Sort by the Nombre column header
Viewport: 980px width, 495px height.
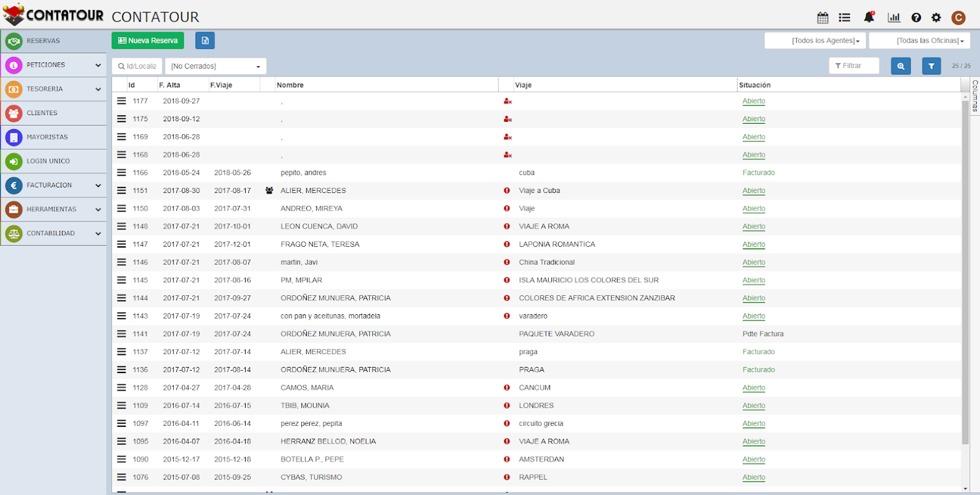click(290, 85)
